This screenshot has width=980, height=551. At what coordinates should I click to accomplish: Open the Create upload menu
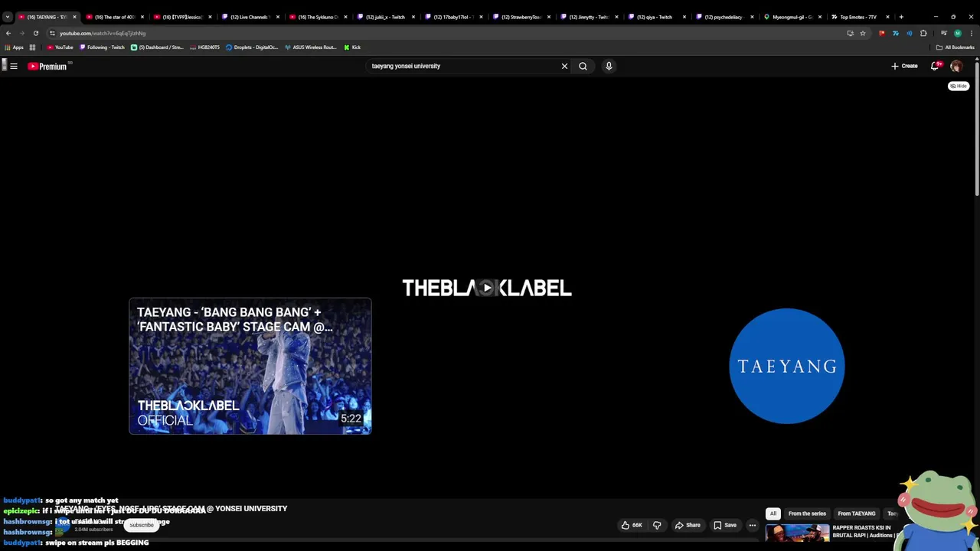click(904, 66)
